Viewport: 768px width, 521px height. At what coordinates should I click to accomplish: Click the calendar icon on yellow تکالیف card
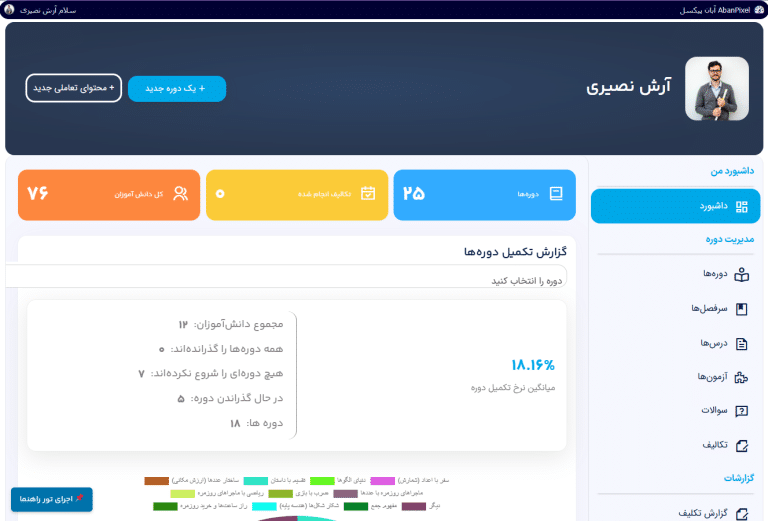click(x=368, y=194)
